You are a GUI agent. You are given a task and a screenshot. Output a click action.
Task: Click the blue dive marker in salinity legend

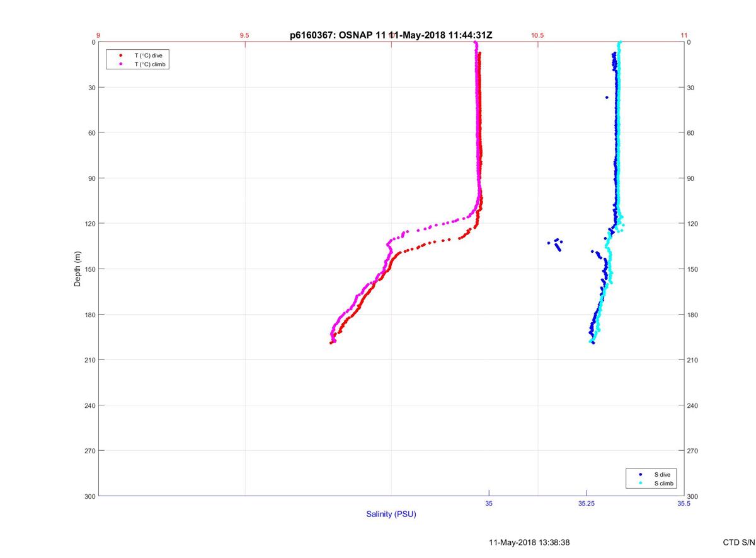point(641,474)
